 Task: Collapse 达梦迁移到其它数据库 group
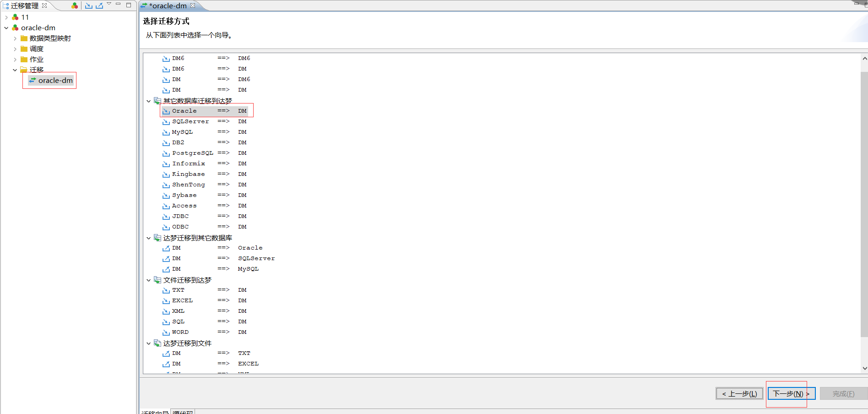[148, 238]
